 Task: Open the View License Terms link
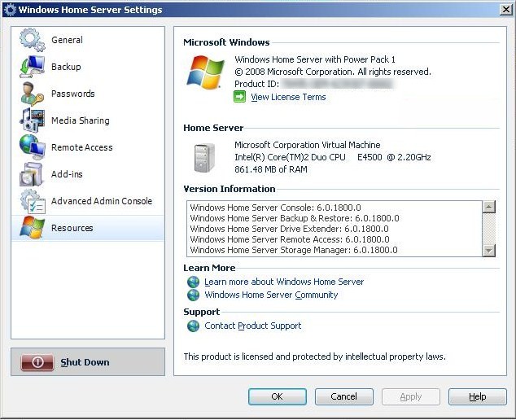click(x=288, y=97)
